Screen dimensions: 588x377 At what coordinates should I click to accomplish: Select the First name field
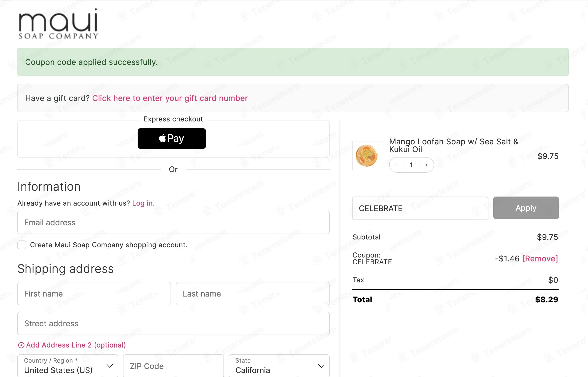coord(94,294)
